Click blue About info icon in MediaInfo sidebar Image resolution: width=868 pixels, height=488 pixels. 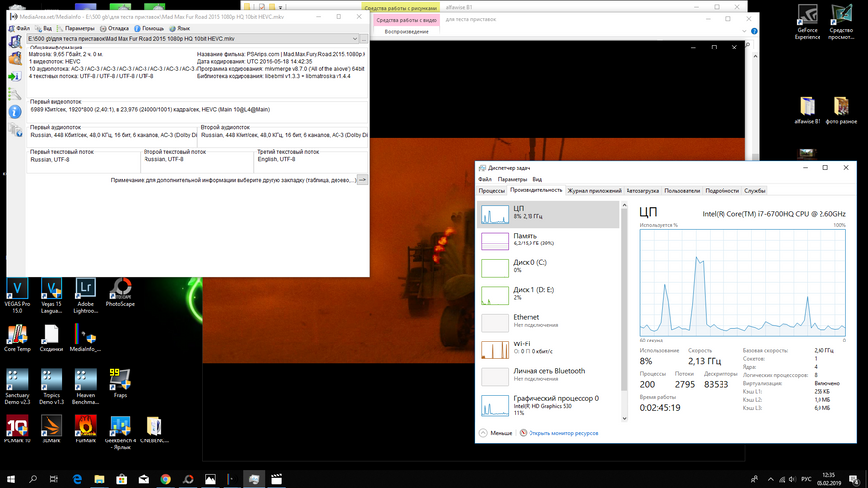15,112
